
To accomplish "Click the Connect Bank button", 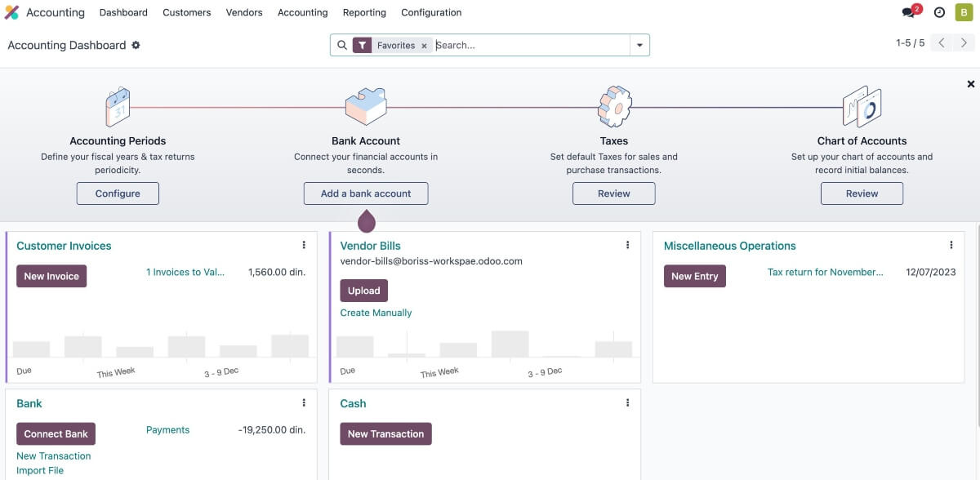I will 56,433.
